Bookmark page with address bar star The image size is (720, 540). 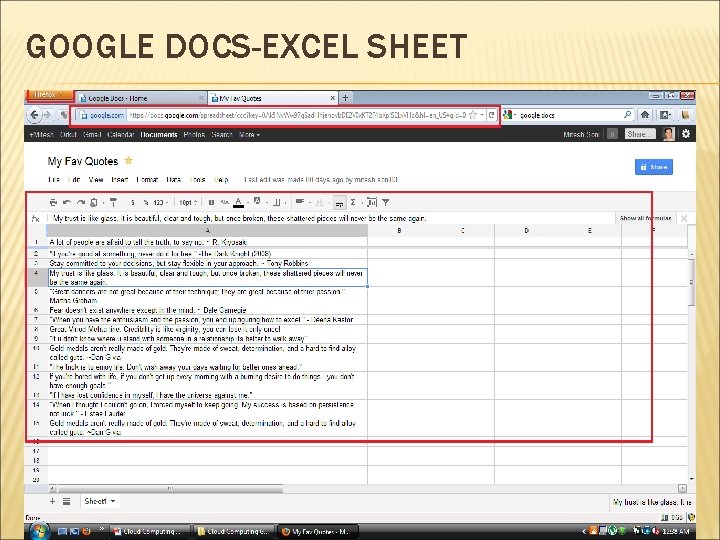(473, 115)
